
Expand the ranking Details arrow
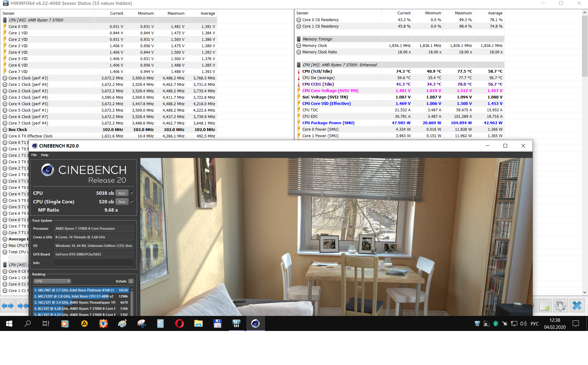coord(131,281)
